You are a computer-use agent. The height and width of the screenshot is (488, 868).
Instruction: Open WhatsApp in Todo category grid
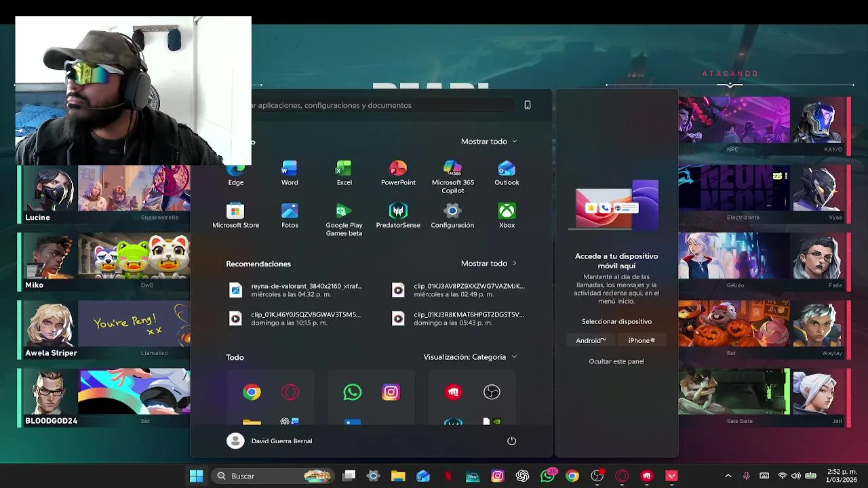pos(353,392)
